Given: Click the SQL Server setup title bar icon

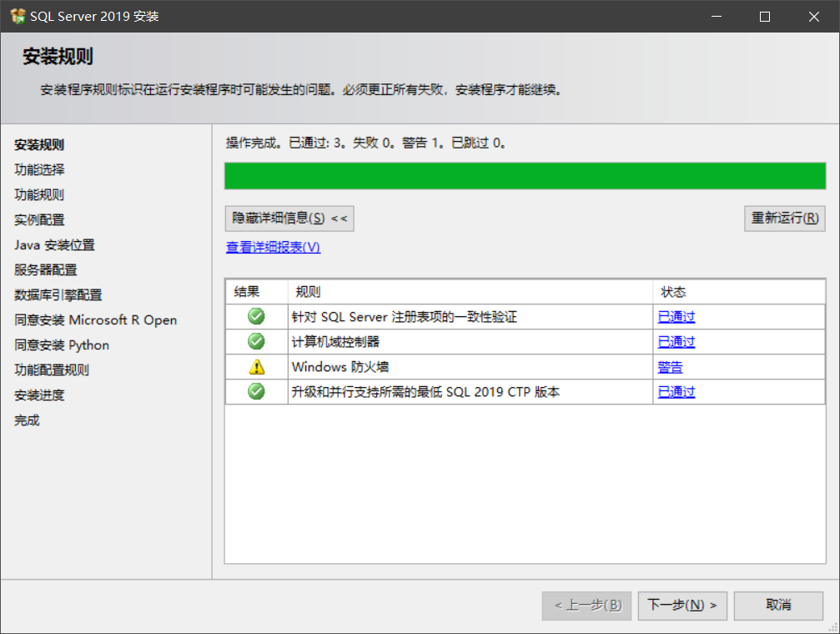Looking at the screenshot, I should pyautogui.click(x=18, y=16).
